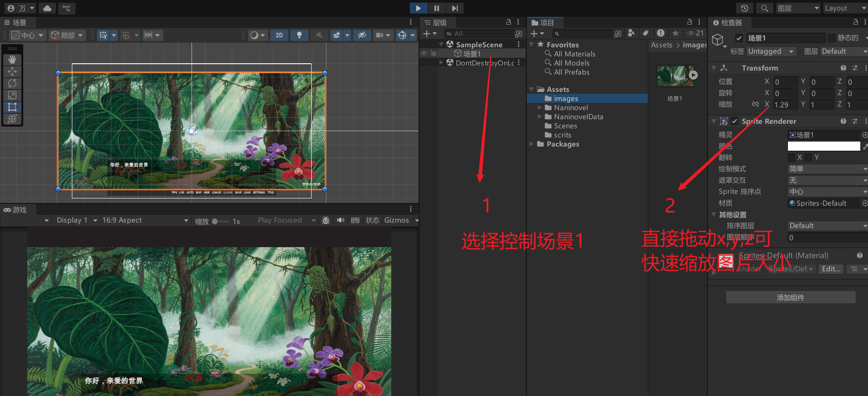This screenshot has width=868, height=396.
Task: Toggle the 场景1 object active checkbox
Action: click(x=739, y=38)
